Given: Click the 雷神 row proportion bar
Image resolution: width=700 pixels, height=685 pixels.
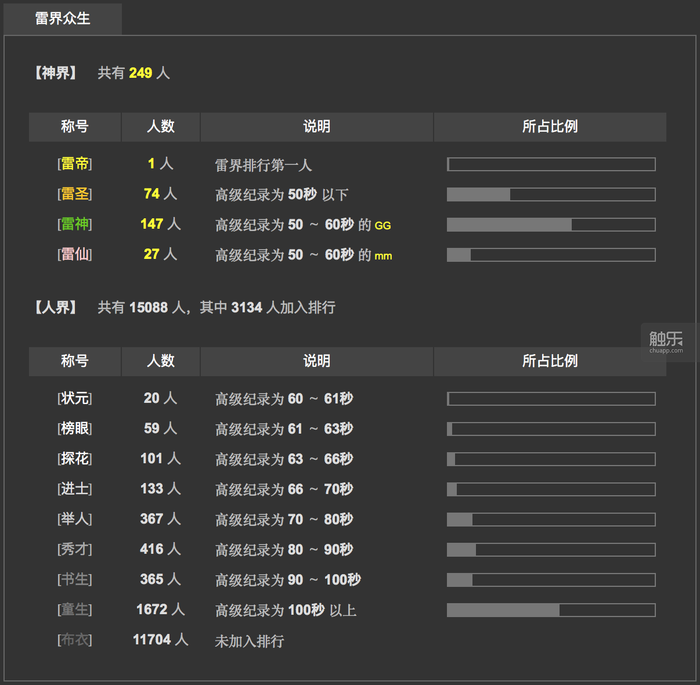Looking at the screenshot, I should coord(551,225).
